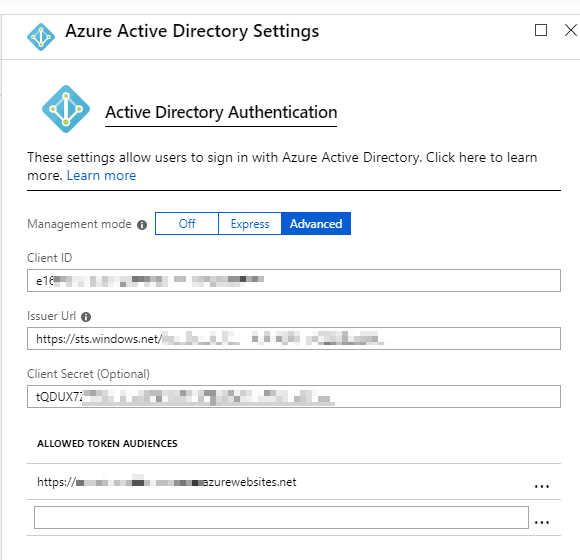
Task: Select Advanced management mode
Action: tap(316, 223)
